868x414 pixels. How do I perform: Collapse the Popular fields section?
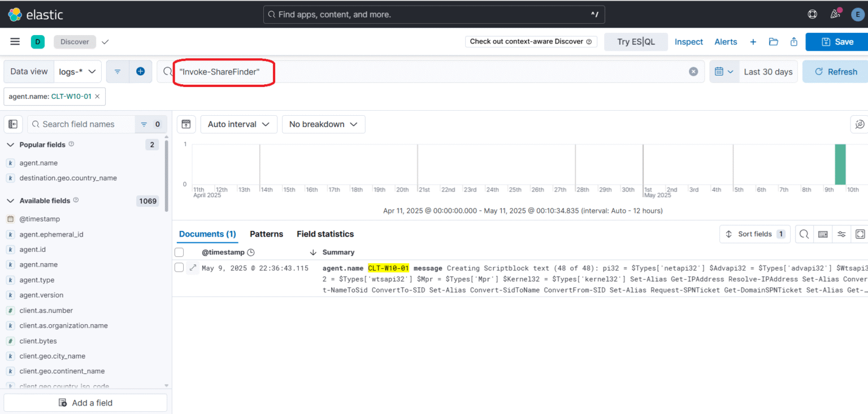(10, 145)
